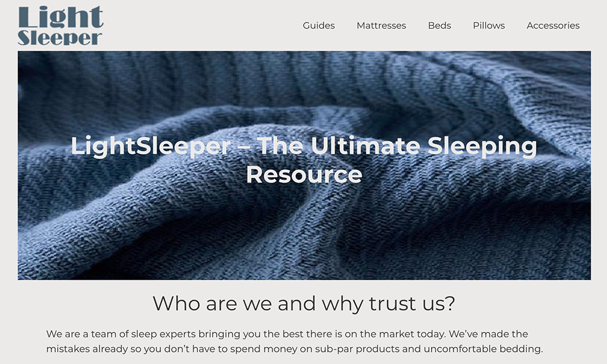Click "LightSleeper" in the hero headline
The image size is (607, 364).
tap(151, 146)
